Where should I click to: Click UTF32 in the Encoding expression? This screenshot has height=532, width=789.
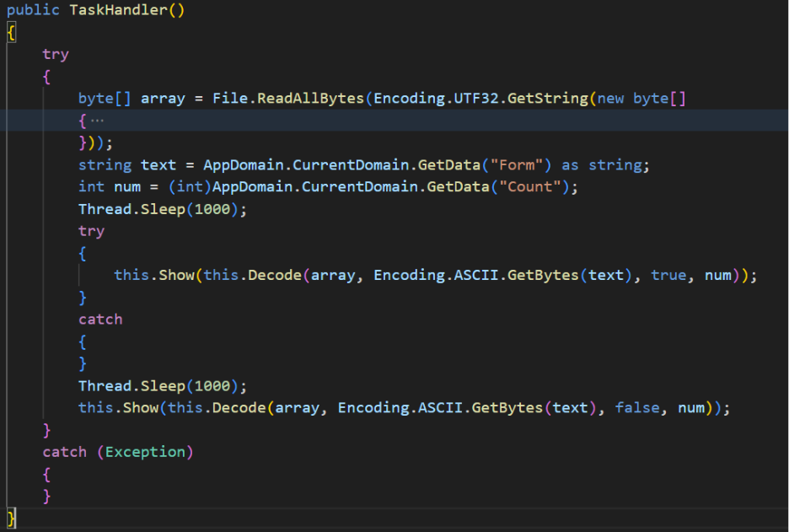tap(476, 98)
